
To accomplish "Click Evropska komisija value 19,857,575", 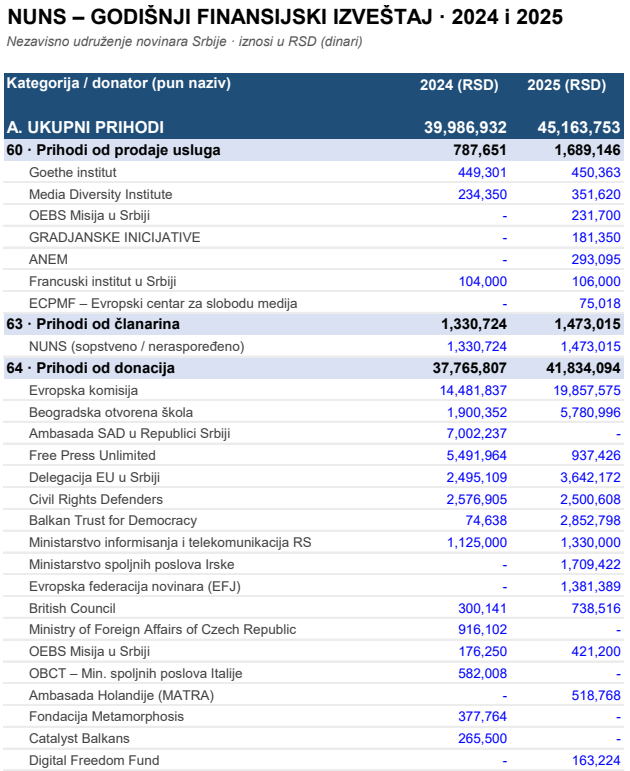I will click(x=587, y=391).
